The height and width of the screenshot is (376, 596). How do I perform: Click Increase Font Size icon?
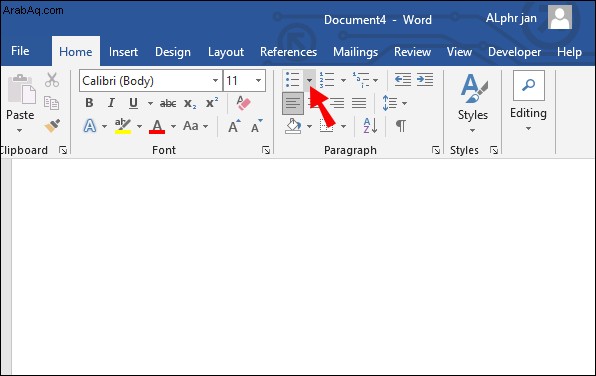(234, 126)
